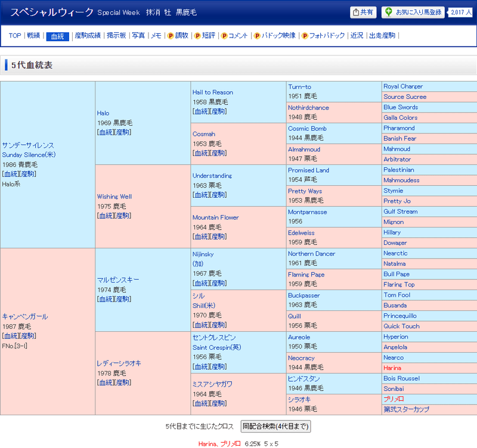Image resolution: width=477 pixels, height=448 pixels.
Task: Click the premium P icon beside 調教
Action: tap(171, 36)
